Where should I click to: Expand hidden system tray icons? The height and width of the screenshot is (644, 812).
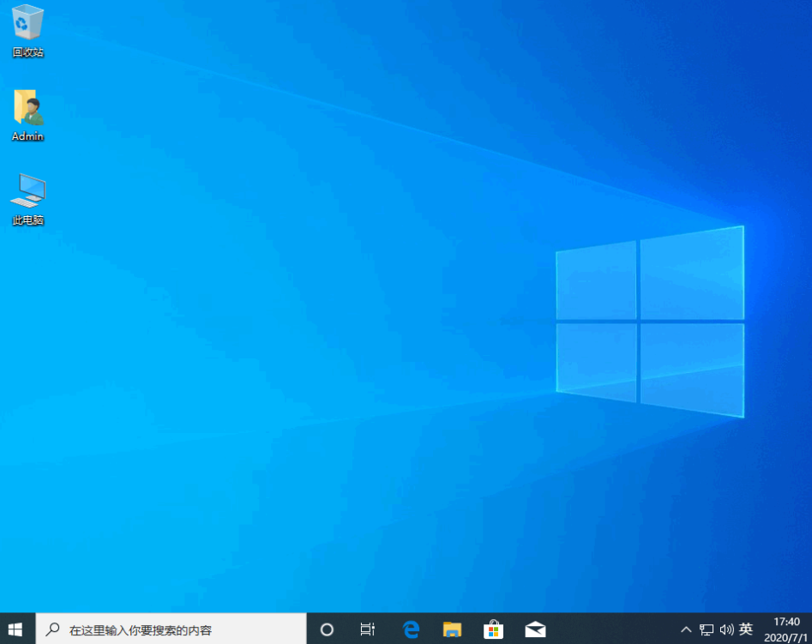[x=687, y=628]
